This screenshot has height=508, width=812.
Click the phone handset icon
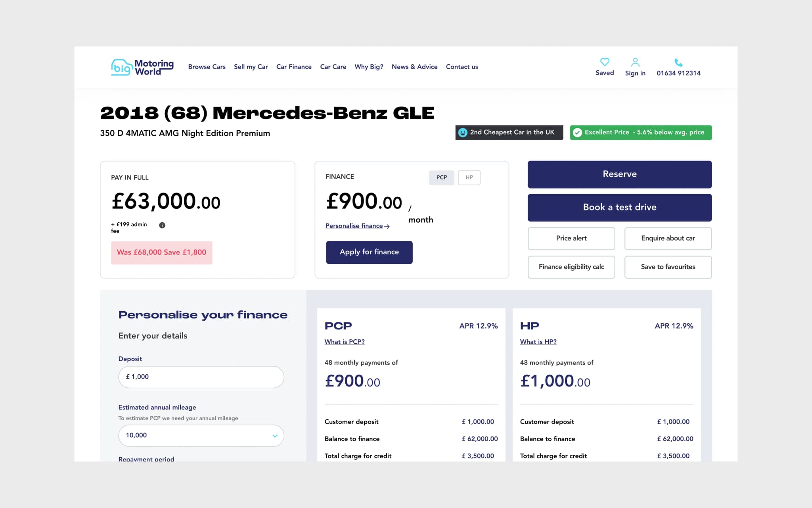(678, 62)
